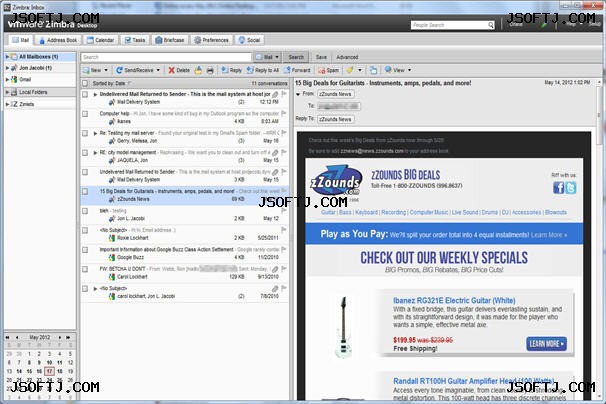Open the New button dropdown arrow
Screen dimensions: 606x404
coord(106,70)
